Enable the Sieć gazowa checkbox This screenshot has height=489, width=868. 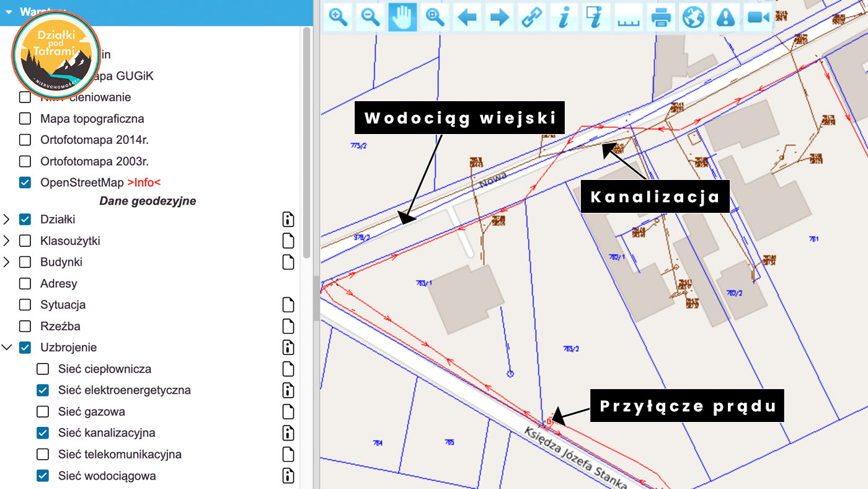pos(43,411)
